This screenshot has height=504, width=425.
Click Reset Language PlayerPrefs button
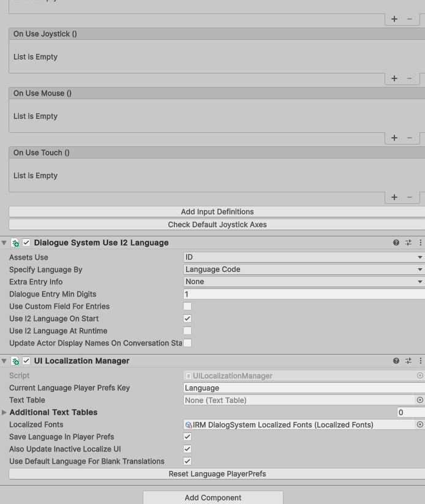(x=217, y=474)
